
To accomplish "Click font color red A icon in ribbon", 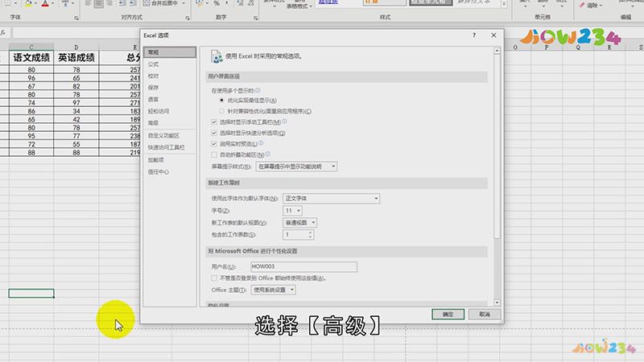I will [x=45, y=3].
